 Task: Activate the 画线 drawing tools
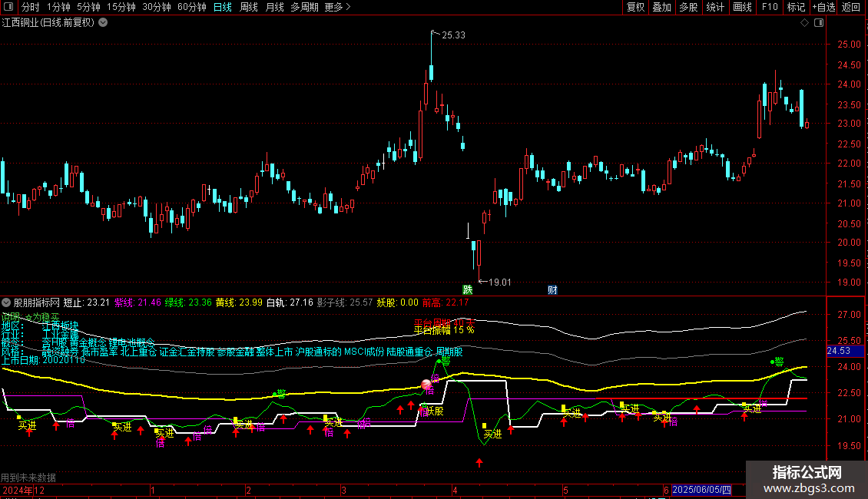[x=742, y=7]
